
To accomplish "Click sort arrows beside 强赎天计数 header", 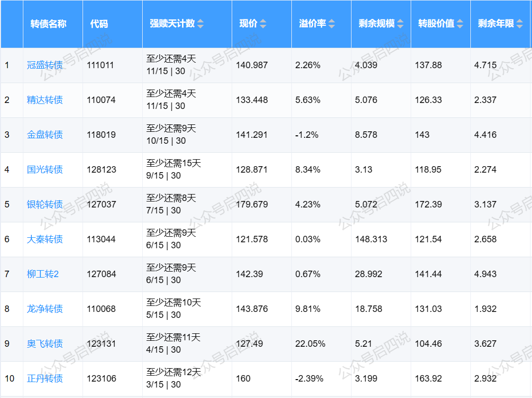I will (x=200, y=24).
